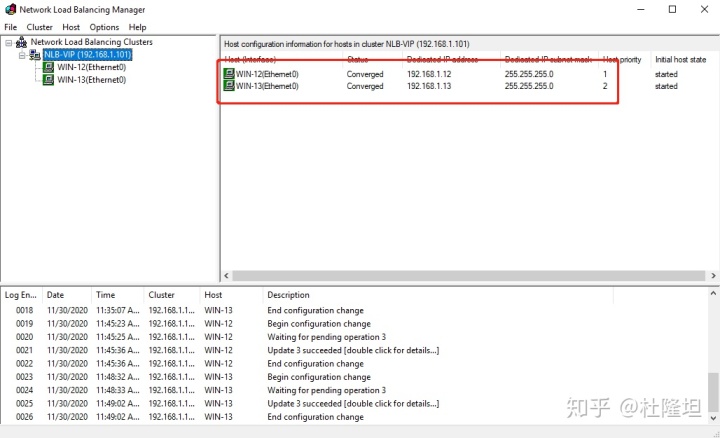The width and height of the screenshot is (720, 438).
Task: Sort by the Host (Interface) column header
Action: 281,59
